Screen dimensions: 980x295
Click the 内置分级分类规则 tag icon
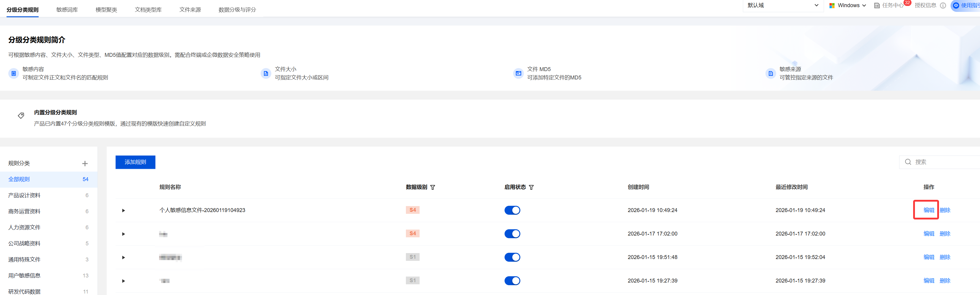(x=21, y=115)
